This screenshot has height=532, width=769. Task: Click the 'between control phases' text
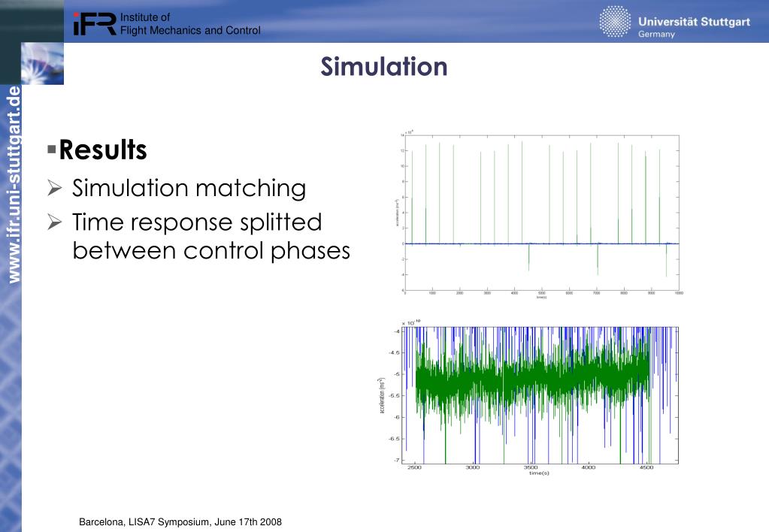coord(211,250)
